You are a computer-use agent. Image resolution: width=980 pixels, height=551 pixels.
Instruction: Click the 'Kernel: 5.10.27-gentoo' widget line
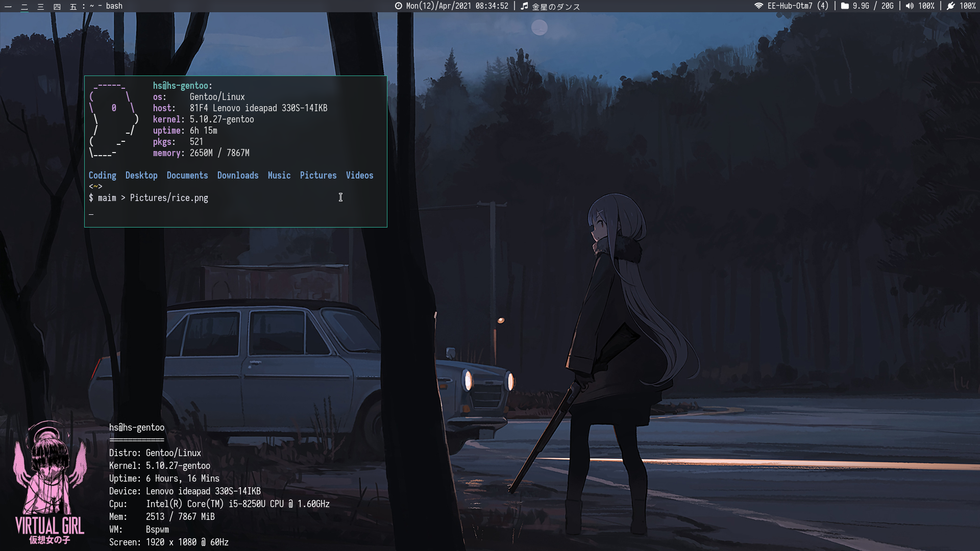point(159,466)
